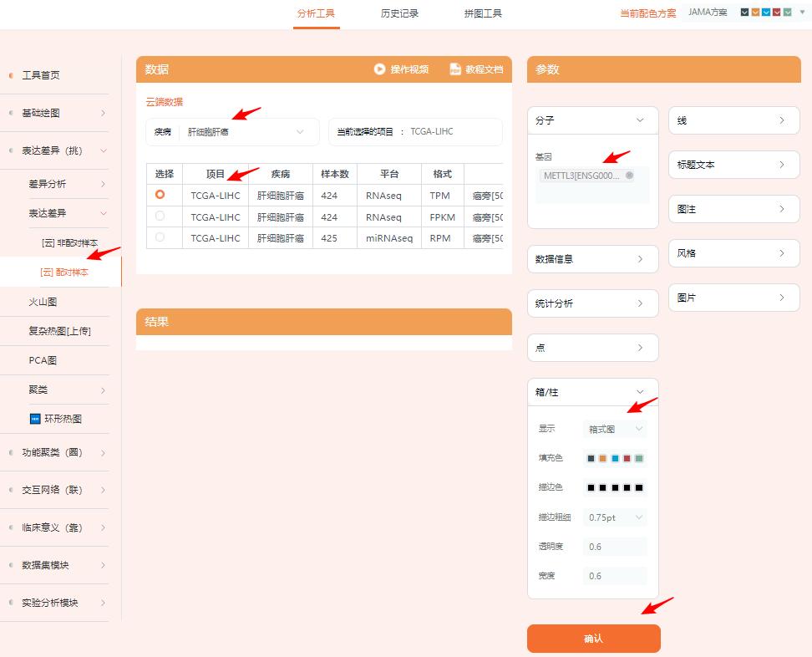Open the 疾病 肝细胞肝癌 dropdown
The width and height of the screenshot is (812, 657).
point(232,132)
